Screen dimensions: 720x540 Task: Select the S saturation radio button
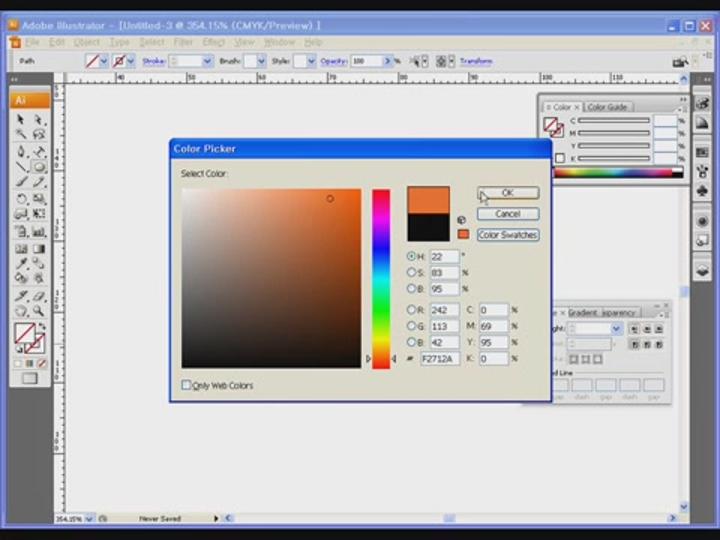pyautogui.click(x=411, y=272)
